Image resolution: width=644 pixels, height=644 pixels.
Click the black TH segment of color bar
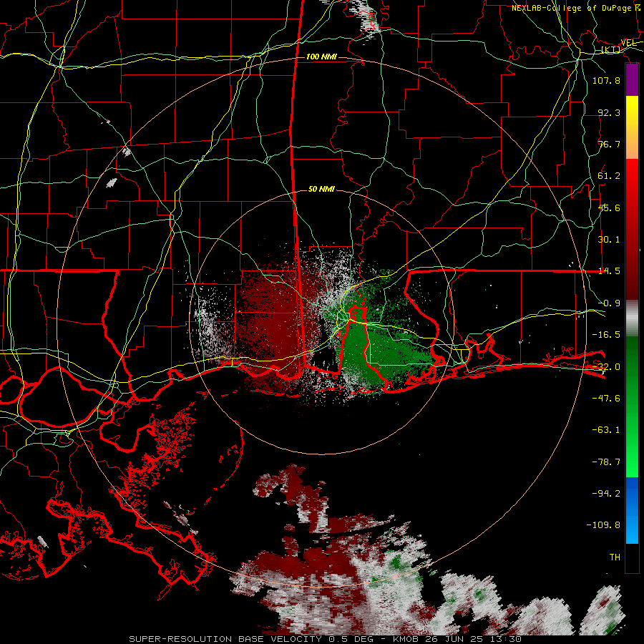point(632,558)
